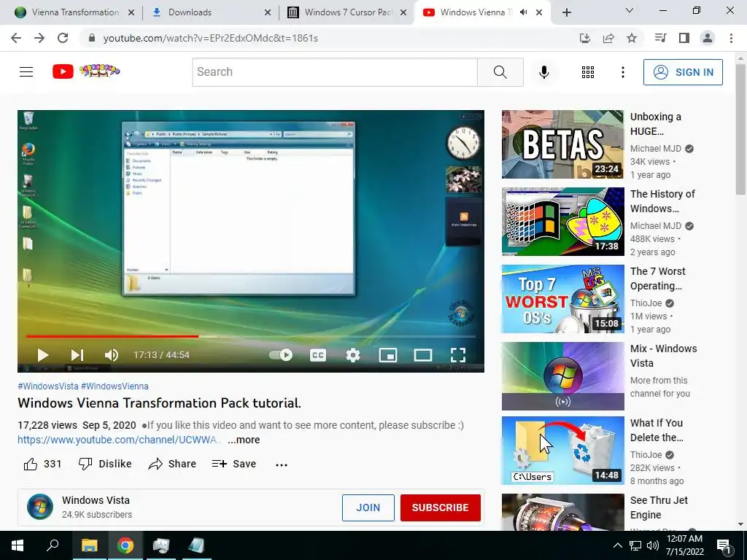The height and width of the screenshot is (560, 747).
Task: Click the Dislike button
Action: [105, 464]
